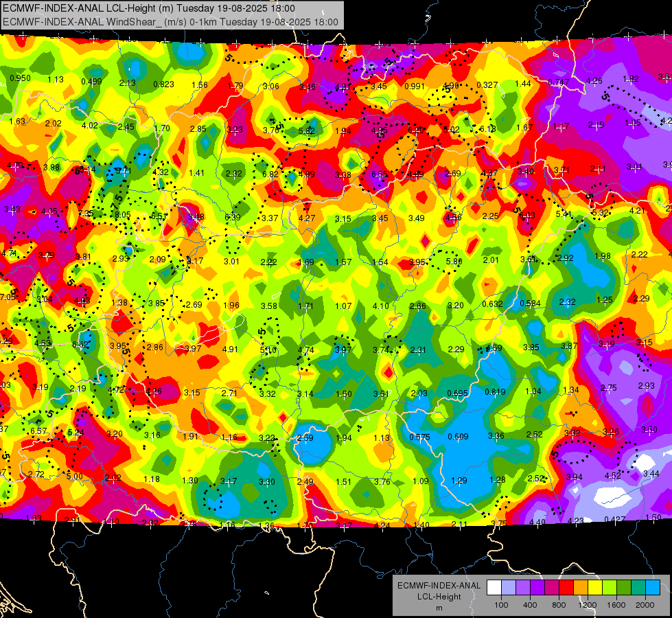Choose the lime green legend swatch
Viewport: 672px width, 618px height.
[x=610, y=588]
